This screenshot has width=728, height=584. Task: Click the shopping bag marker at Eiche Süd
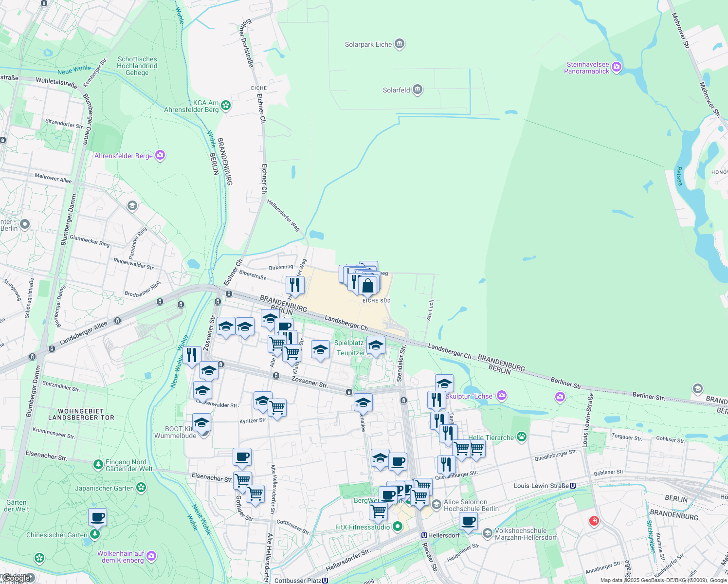[x=368, y=284]
